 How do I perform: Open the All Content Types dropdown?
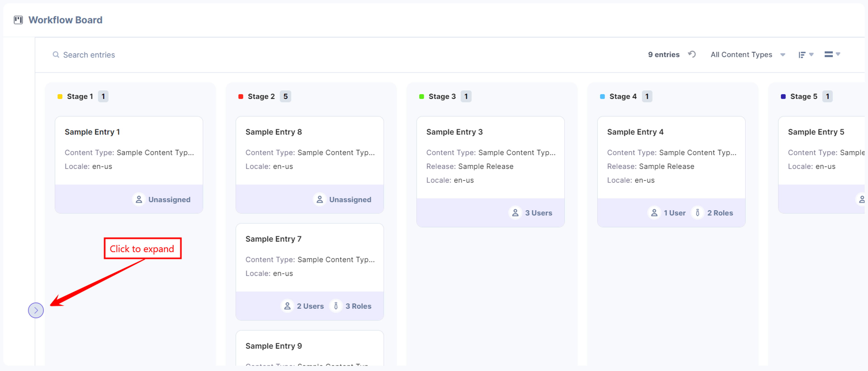click(748, 54)
